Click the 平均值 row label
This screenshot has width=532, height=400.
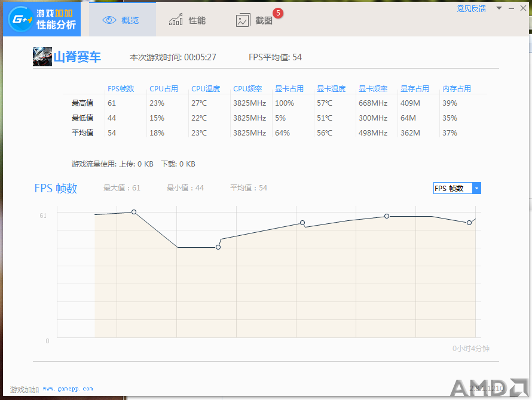82,133
